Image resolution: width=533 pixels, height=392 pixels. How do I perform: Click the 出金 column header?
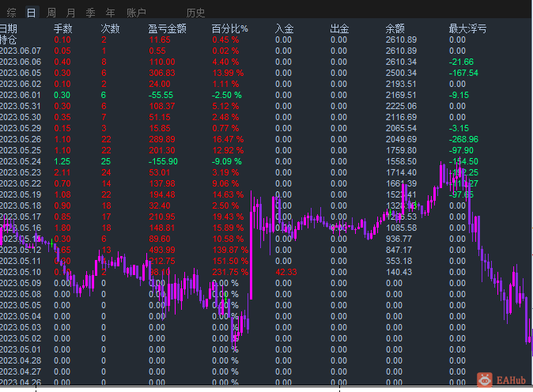pos(338,28)
